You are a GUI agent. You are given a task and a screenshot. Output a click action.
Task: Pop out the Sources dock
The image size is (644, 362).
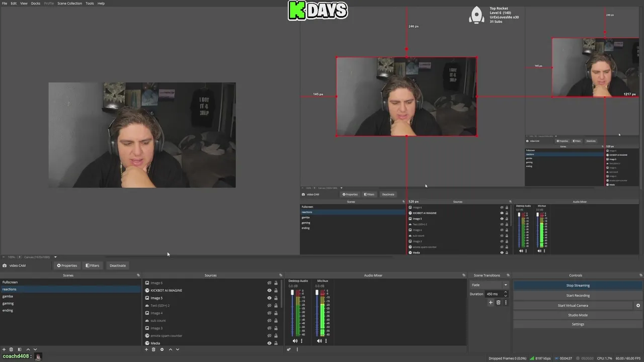click(281, 275)
